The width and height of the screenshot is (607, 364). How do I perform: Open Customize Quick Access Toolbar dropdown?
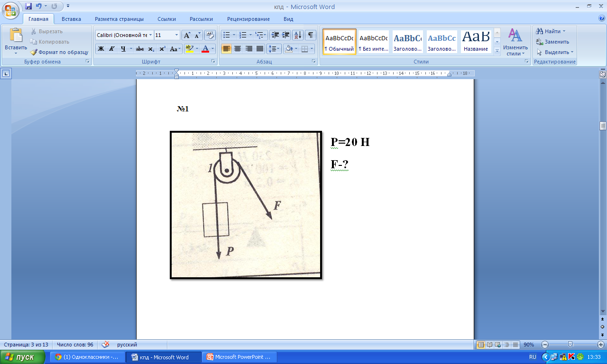(68, 7)
